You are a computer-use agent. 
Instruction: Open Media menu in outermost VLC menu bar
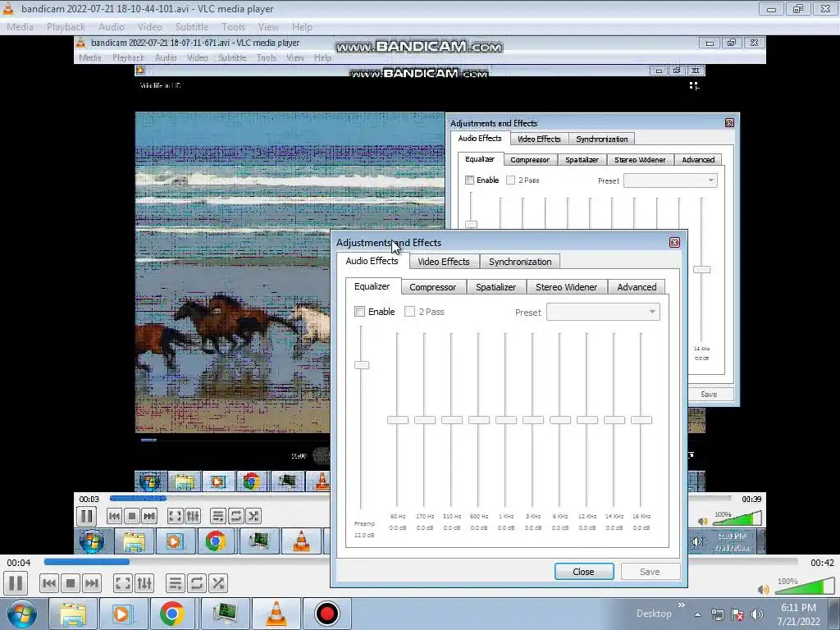click(20, 27)
